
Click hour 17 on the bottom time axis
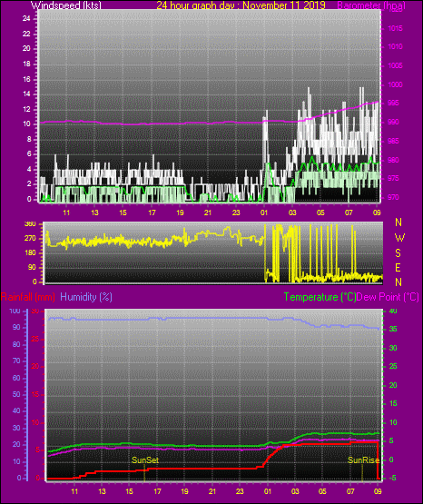157,491
